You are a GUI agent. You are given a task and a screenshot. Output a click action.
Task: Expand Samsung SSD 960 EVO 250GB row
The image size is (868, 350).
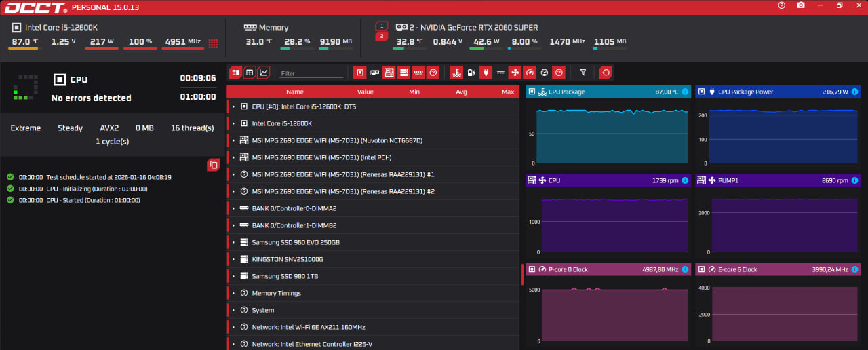(233, 242)
